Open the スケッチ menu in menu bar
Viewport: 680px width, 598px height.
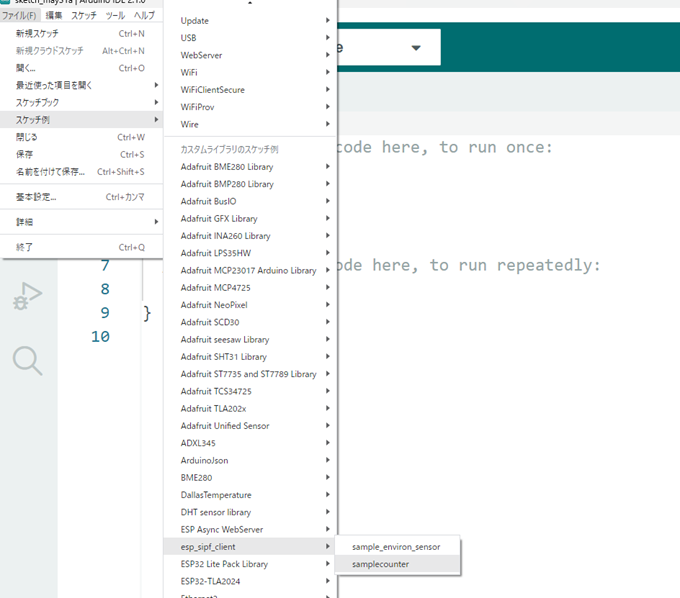coord(84,16)
